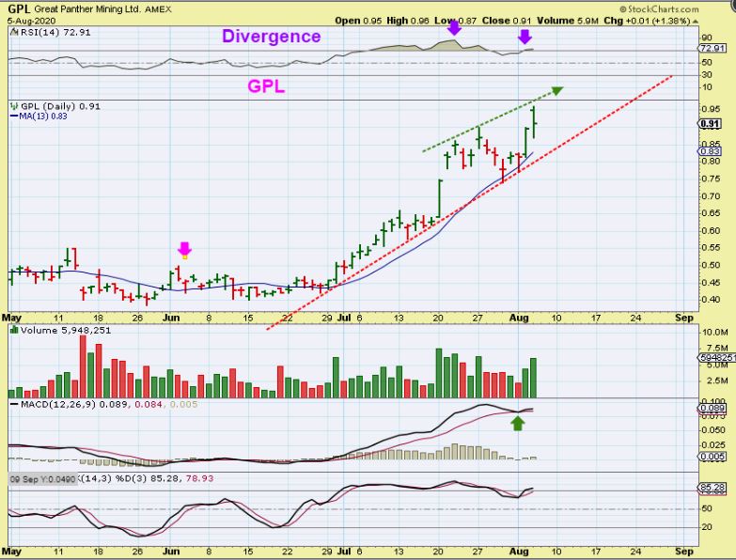
Task: Select the GPL ticker symbol in the title
Action: point(19,8)
